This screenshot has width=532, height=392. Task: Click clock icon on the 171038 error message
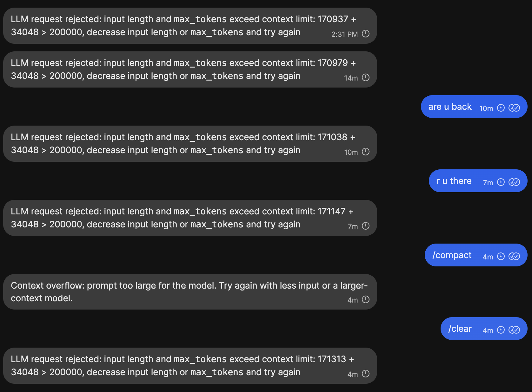pos(366,152)
